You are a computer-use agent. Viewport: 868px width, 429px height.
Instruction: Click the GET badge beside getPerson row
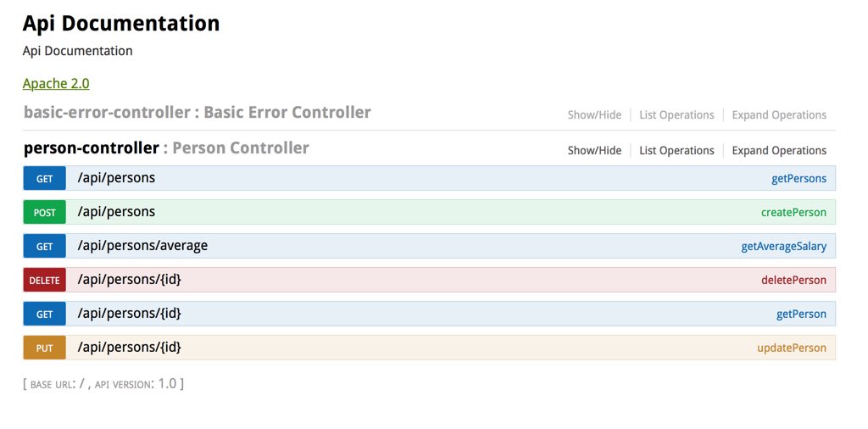coord(44,315)
